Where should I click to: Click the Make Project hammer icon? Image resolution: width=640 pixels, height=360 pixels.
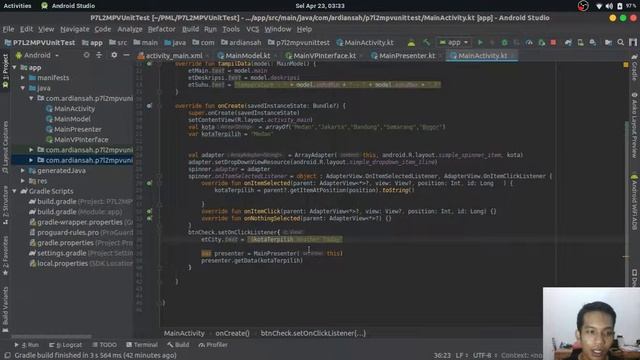tap(426, 42)
